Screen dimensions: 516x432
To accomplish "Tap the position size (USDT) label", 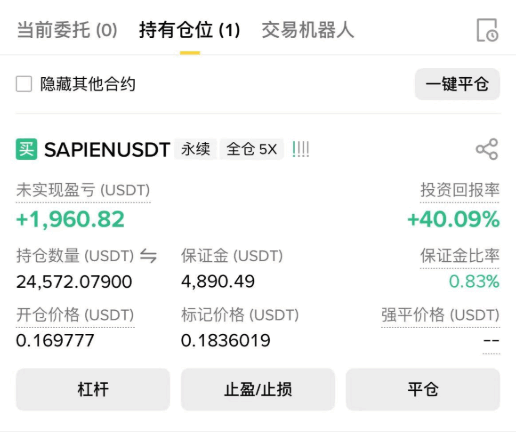I will coord(75,256).
